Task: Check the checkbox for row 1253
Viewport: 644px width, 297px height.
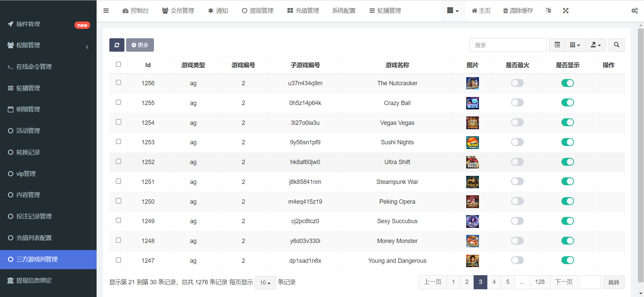Action: pyautogui.click(x=118, y=142)
